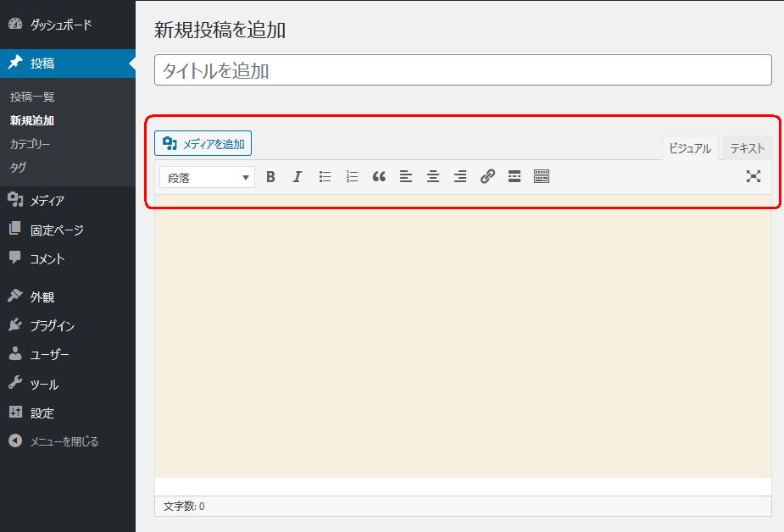The height and width of the screenshot is (532, 784).
Task: Open プラグイン plugins menu
Action: pyautogui.click(x=68, y=325)
